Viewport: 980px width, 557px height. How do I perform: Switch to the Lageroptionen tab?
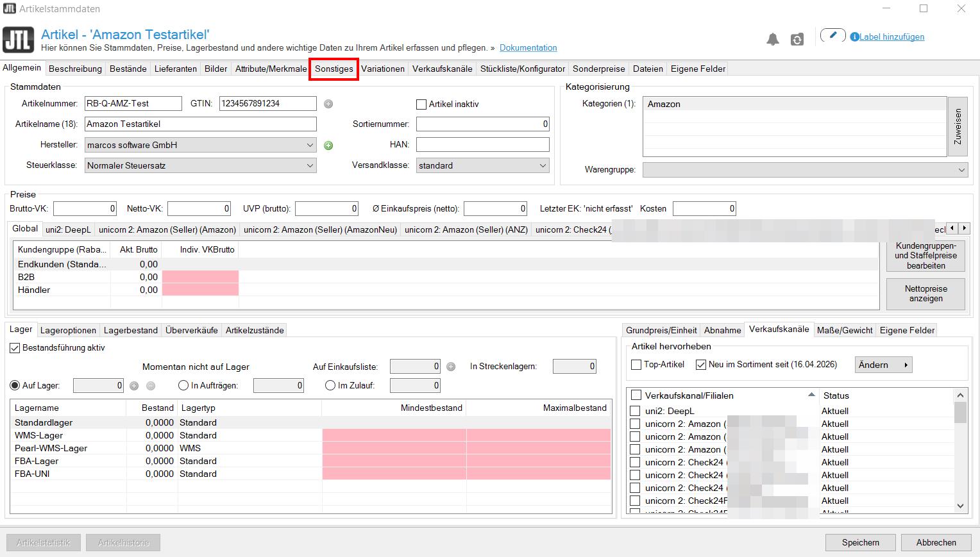pyautogui.click(x=68, y=330)
